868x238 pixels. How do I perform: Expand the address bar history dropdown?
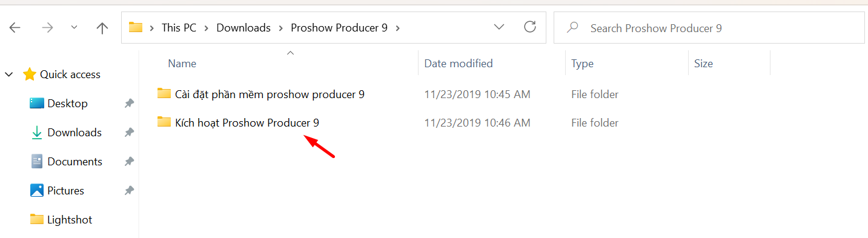point(499,27)
